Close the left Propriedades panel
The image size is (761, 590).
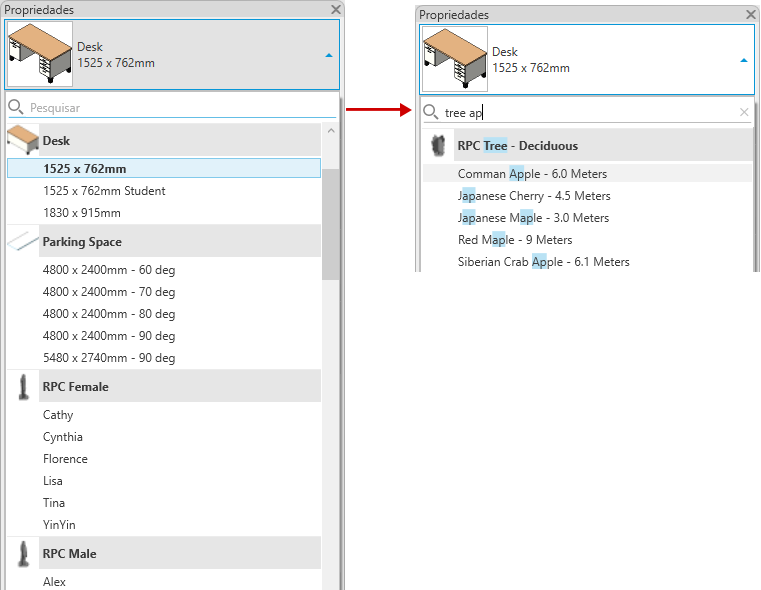click(x=335, y=9)
